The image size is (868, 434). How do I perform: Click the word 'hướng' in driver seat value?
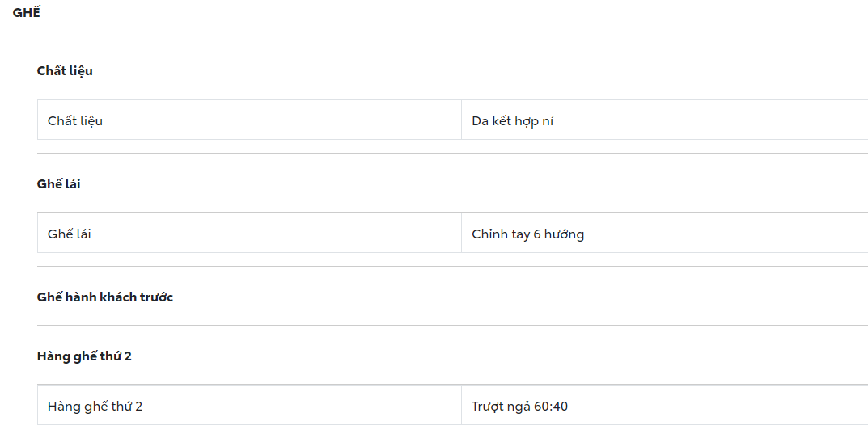(564, 234)
